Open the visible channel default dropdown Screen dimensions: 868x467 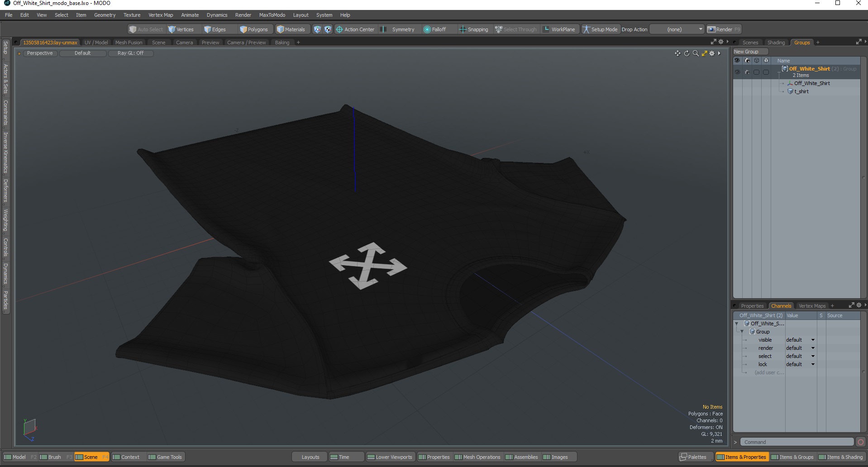[x=800, y=340]
